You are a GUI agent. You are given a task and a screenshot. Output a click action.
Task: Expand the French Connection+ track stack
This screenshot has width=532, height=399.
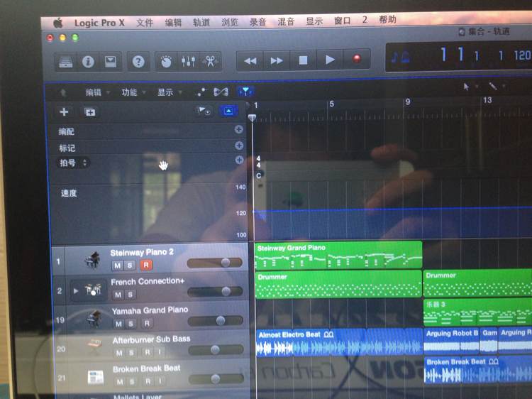(x=76, y=291)
